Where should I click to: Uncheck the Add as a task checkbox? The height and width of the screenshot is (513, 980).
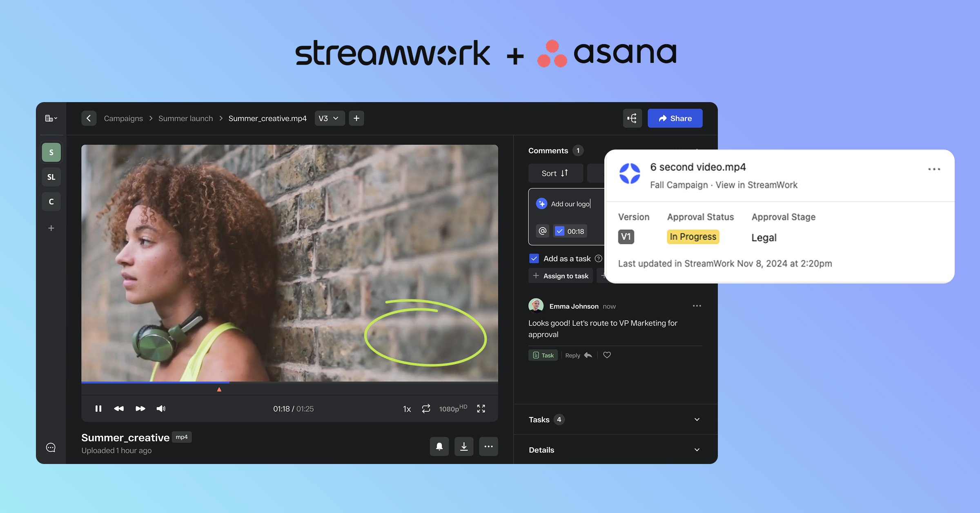click(534, 258)
